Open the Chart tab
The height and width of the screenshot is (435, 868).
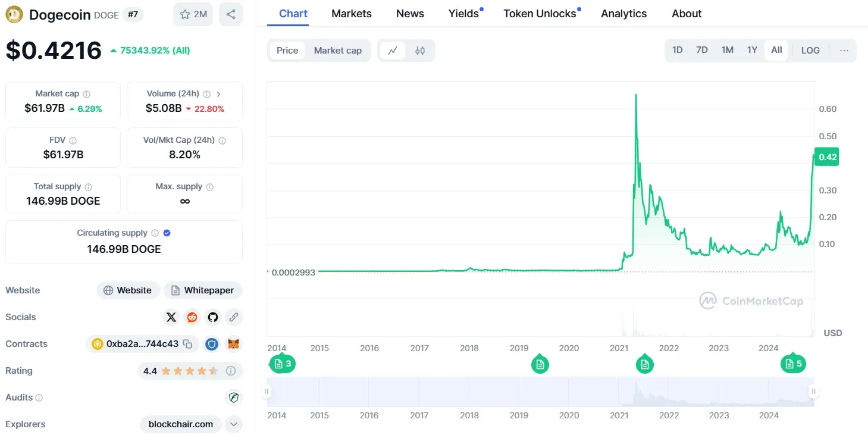(293, 13)
